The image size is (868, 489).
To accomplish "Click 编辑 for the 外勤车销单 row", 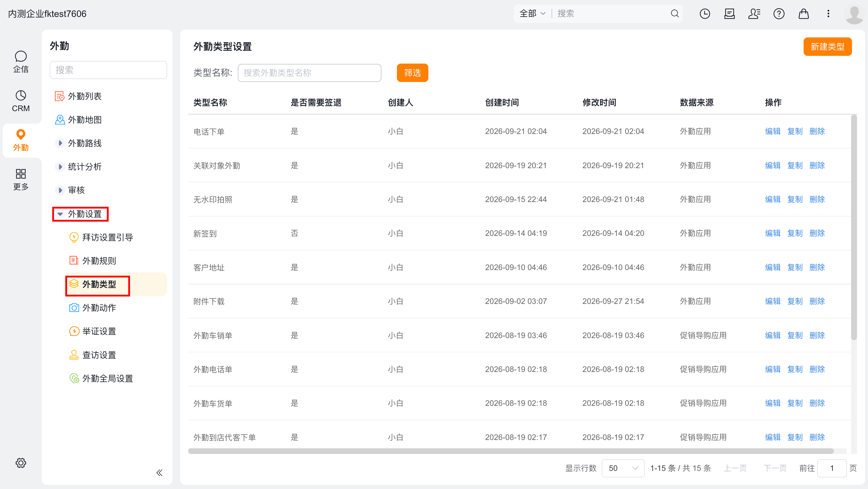I will coord(773,335).
